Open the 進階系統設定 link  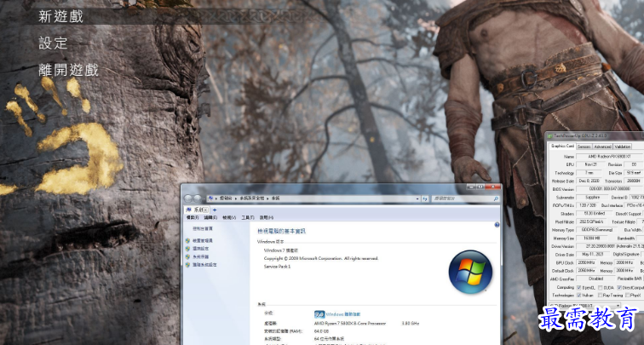(204, 264)
